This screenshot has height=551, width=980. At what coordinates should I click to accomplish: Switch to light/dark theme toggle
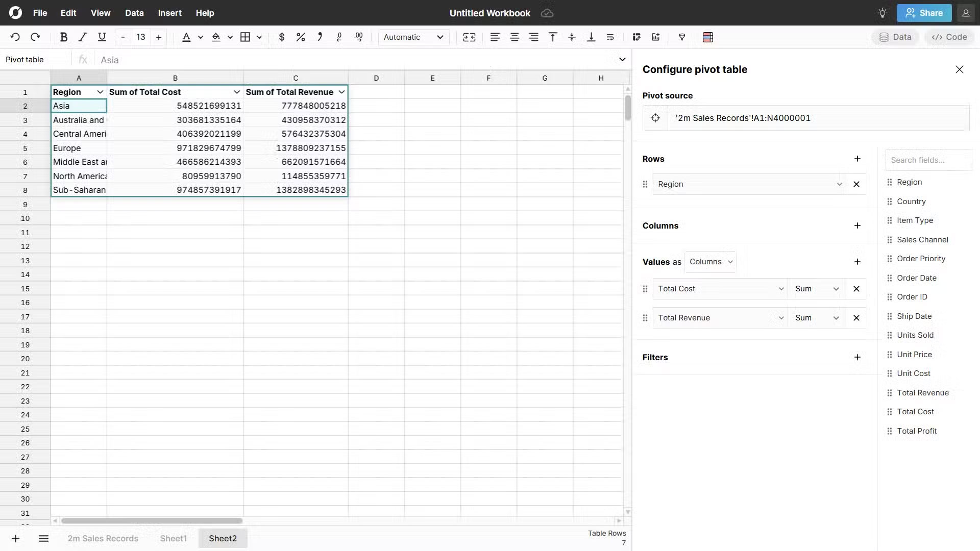pos(883,13)
